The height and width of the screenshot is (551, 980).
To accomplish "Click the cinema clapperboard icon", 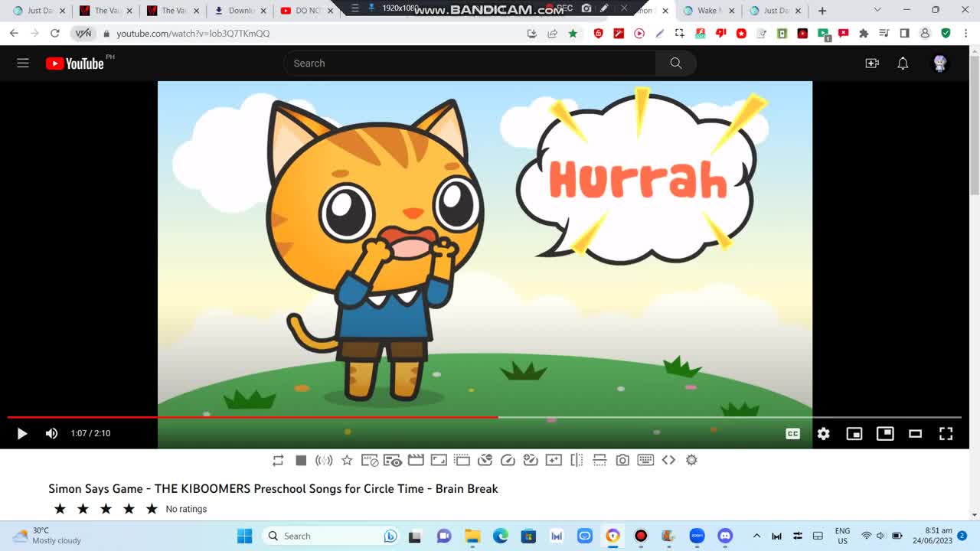I will 416,460.
